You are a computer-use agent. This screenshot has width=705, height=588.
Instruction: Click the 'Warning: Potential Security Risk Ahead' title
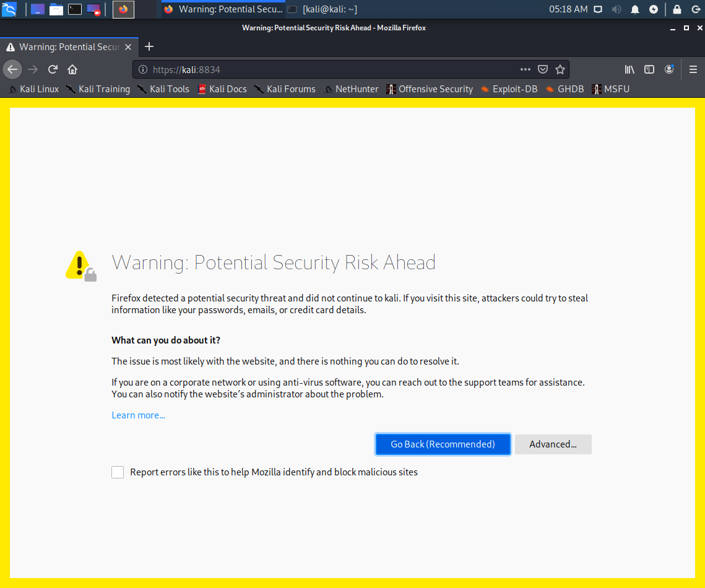pyautogui.click(x=274, y=262)
